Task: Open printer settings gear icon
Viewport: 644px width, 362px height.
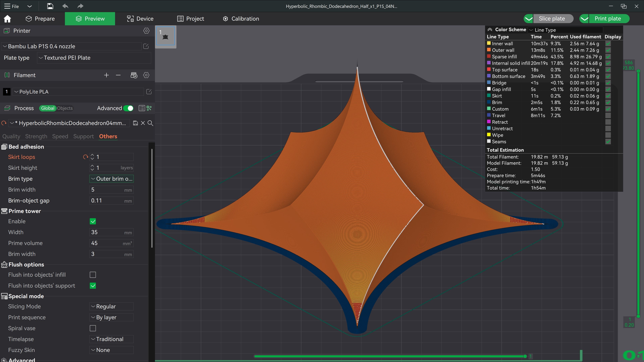Action: pyautogui.click(x=146, y=31)
